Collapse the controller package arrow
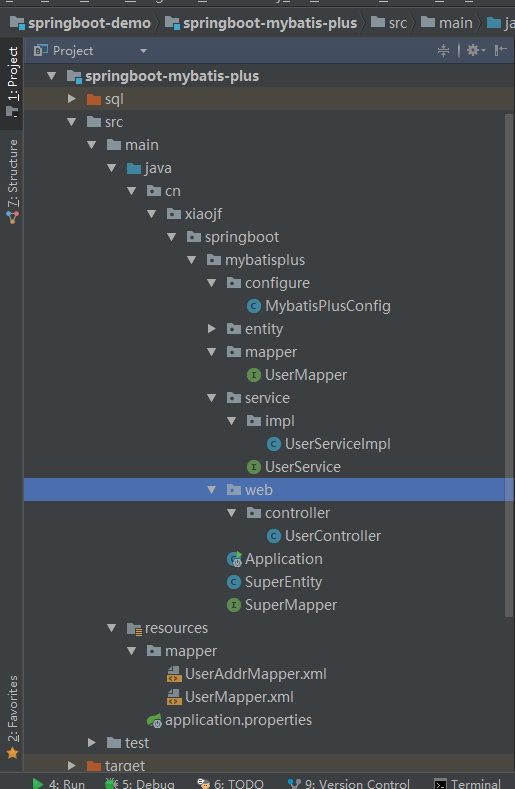Image resolution: width=515 pixels, height=789 pixels. pos(232,513)
